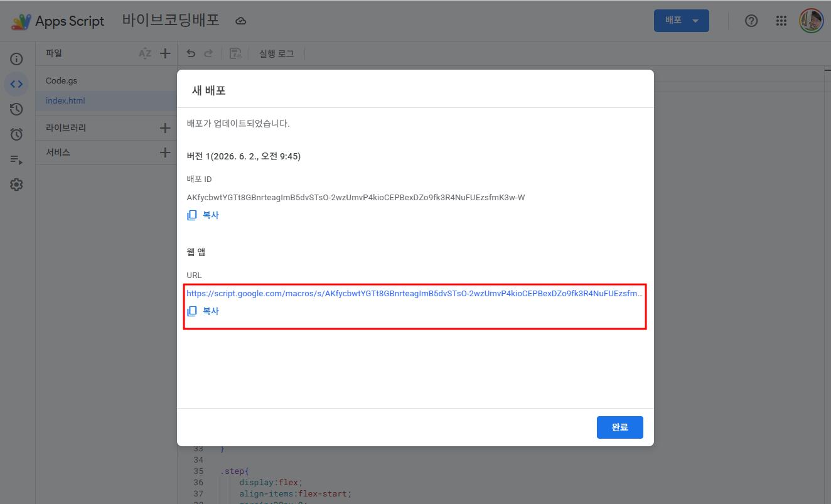Open the Help question mark icon
The height and width of the screenshot is (504, 831).
click(x=751, y=21)
